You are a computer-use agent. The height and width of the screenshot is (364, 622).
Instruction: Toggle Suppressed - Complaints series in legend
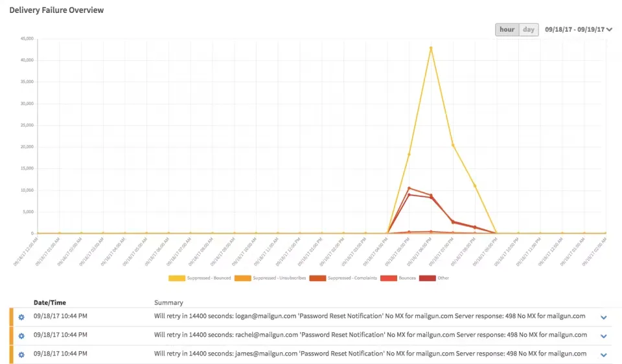coord(317,278)
